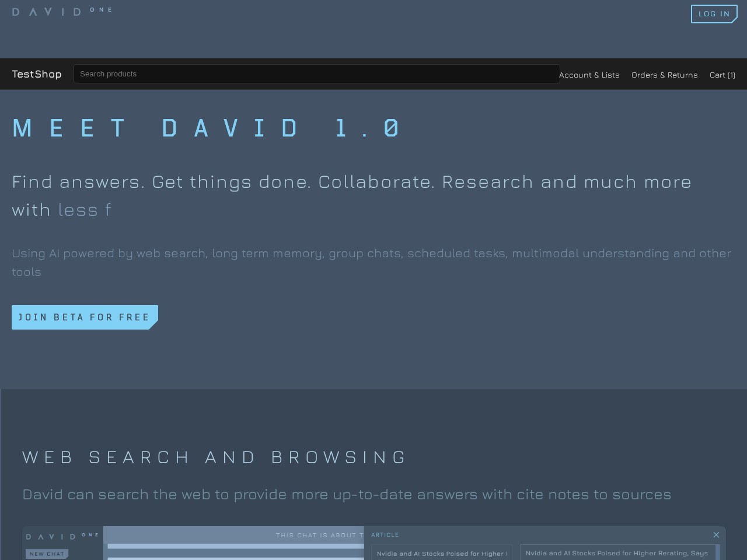
Task: Click the LOG IN button
Action: click(714, 14)
